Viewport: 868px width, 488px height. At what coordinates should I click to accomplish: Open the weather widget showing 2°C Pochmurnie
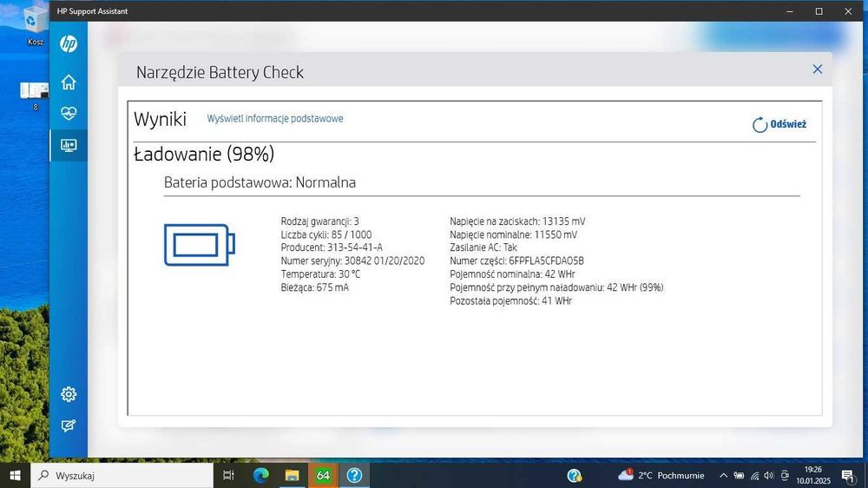pos(661,475)
